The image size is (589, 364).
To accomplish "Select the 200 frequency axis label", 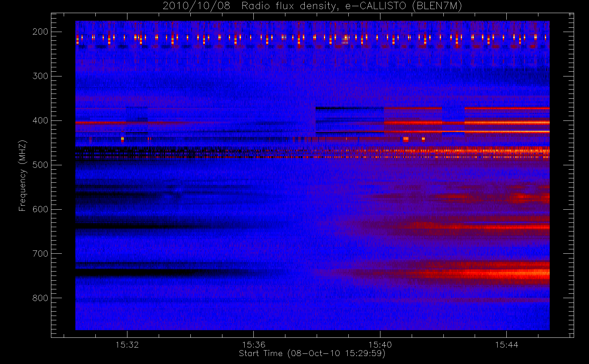I will [40, 32].
